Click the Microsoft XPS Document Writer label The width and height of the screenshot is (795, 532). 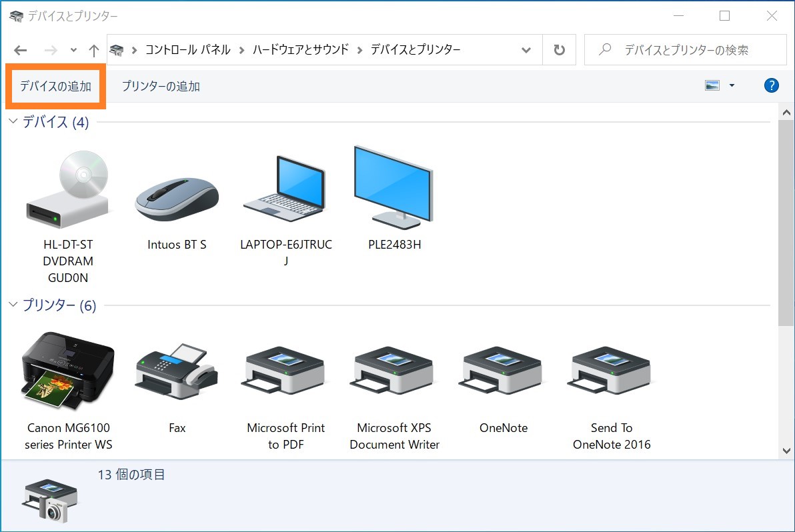click(x=394, y=436)
